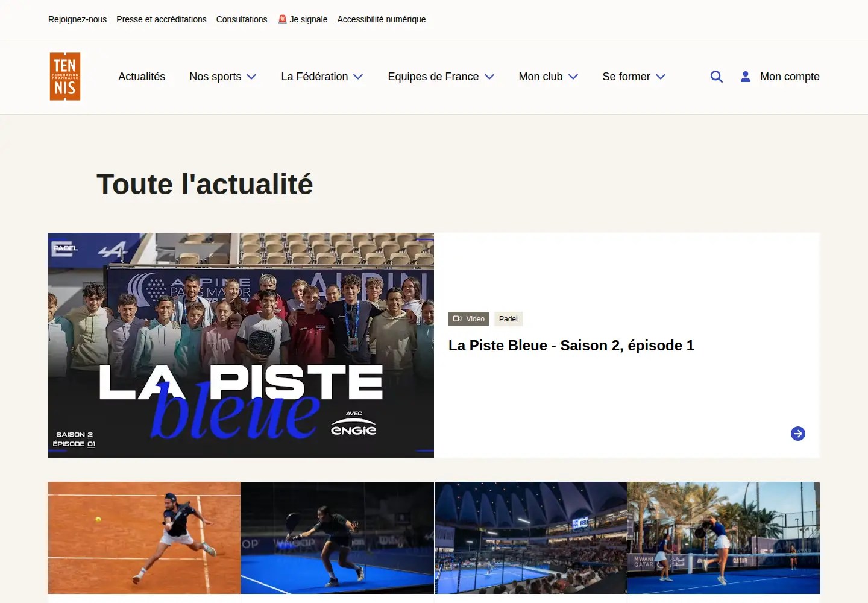Open the Nos sports menu label
This screenshot has height=603, width=868.
click(x=215, y=77)
